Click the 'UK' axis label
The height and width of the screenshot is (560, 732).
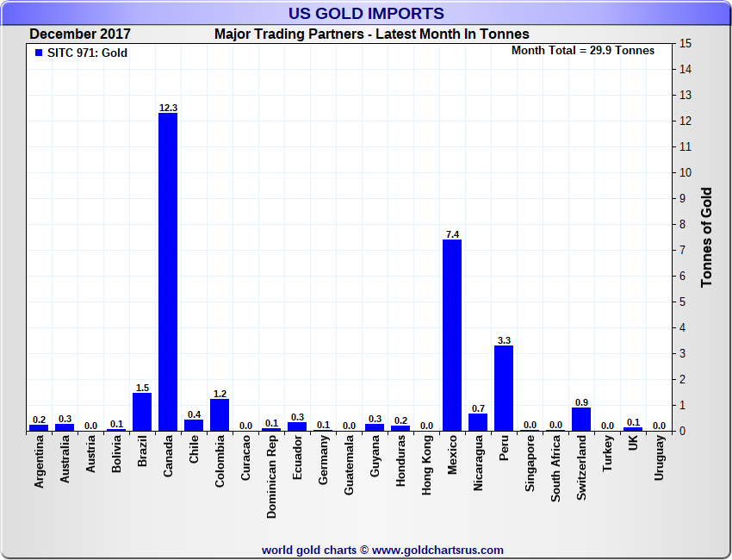[x=633, y=443]
